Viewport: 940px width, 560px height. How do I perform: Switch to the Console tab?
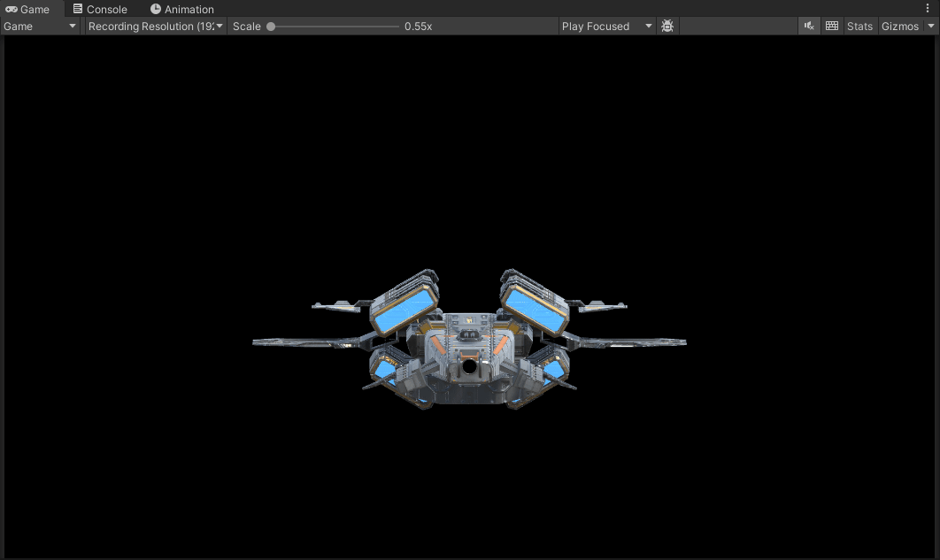tap(100, 9)
